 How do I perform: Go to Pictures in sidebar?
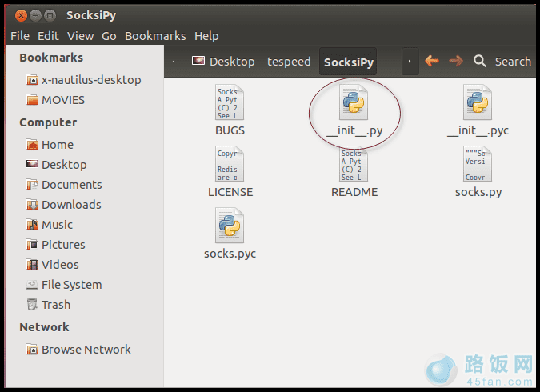click(63, 245)
